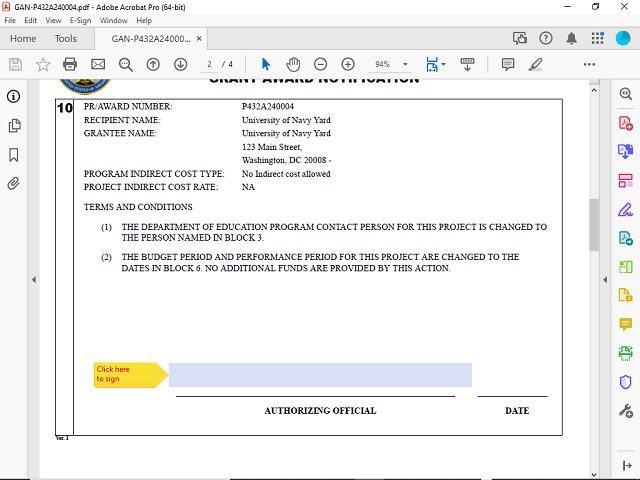Click the zoom in plus button

[348, 64]
